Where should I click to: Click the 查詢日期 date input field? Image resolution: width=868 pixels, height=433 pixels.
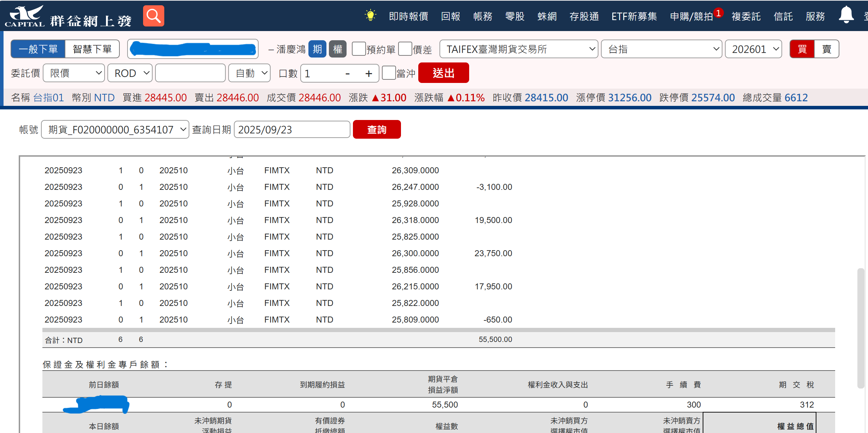(292, 130)
